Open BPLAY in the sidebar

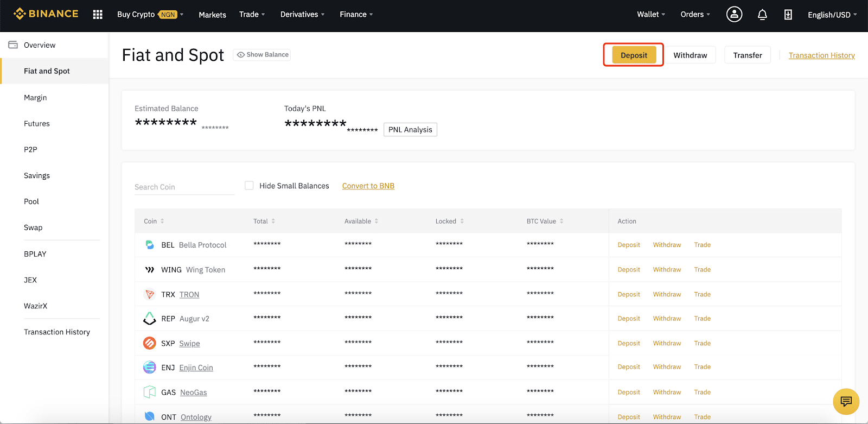(x=35, y=254)
